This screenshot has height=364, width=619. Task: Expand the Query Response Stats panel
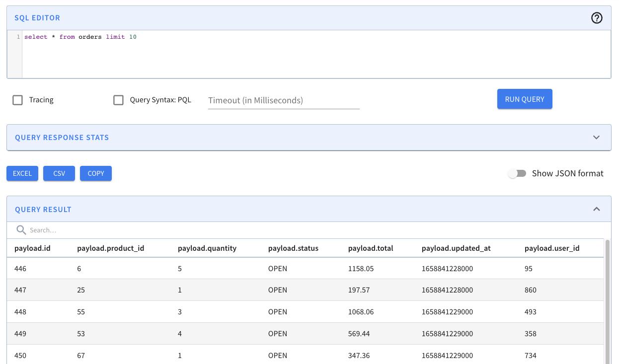pyautogui.click(x=596, y=138)
